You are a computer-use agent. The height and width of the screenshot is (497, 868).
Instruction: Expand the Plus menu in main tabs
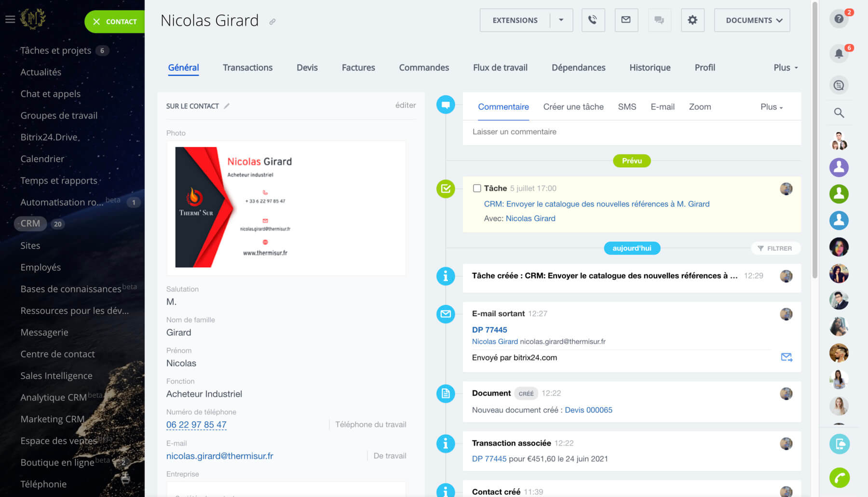pos(786,68)
